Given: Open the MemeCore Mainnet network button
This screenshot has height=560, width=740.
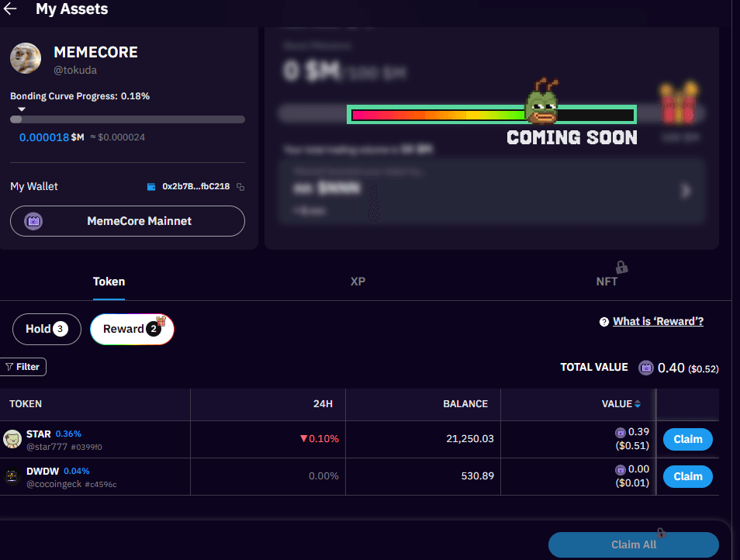Looking at the screenshot, I should click(127, 221).
